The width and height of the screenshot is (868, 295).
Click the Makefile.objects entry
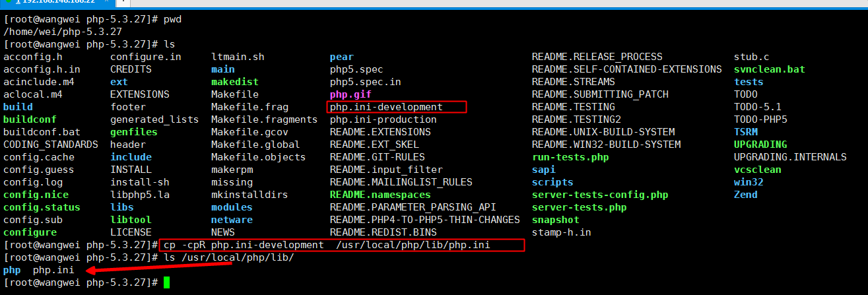pyautogui.click(x=259, y=157)
